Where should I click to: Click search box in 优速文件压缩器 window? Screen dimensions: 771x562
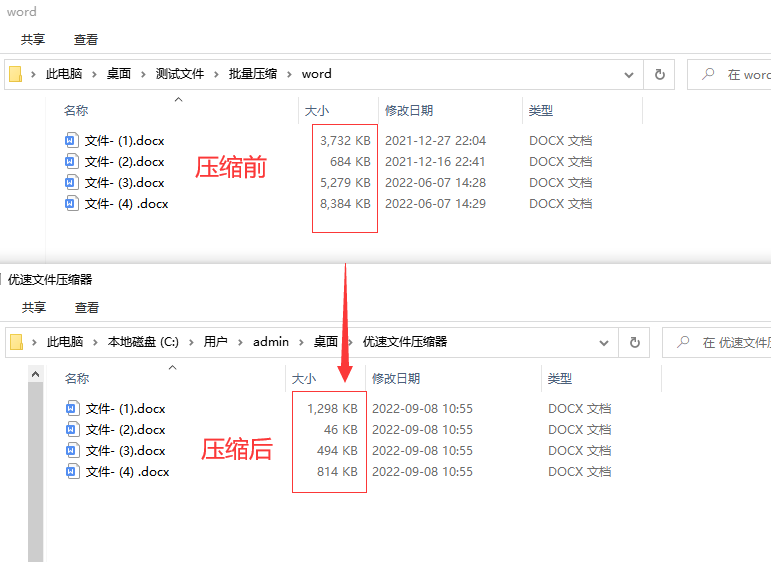click(717, 342)
